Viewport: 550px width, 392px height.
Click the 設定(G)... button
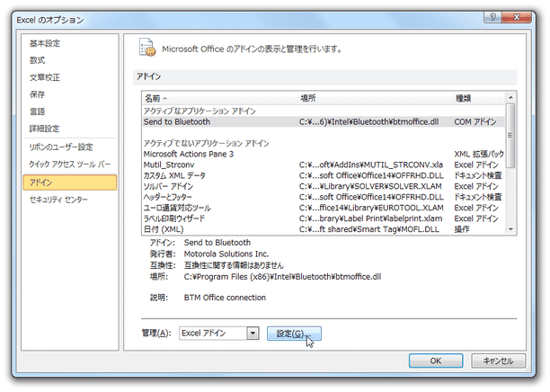click(x=294, y=334)
